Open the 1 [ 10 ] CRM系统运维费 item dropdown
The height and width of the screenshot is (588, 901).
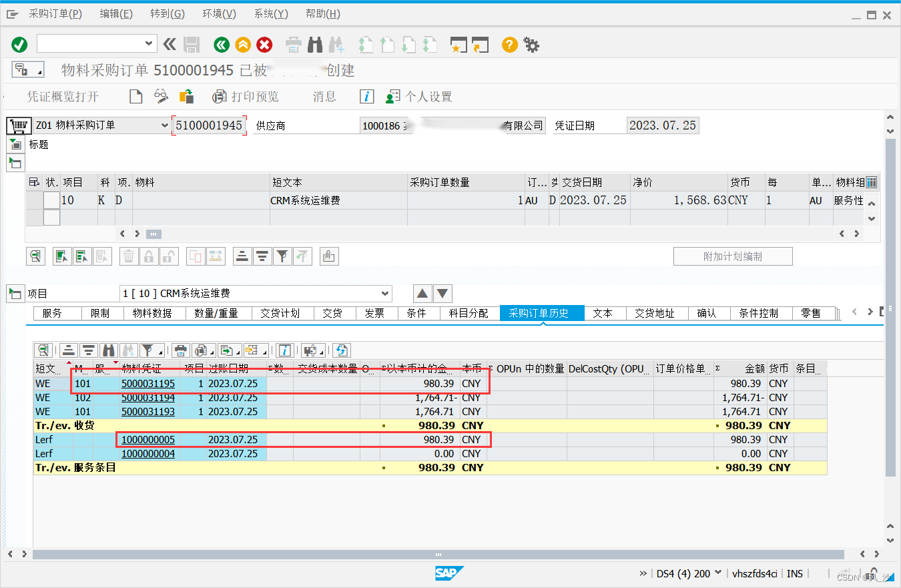point(385,294)
